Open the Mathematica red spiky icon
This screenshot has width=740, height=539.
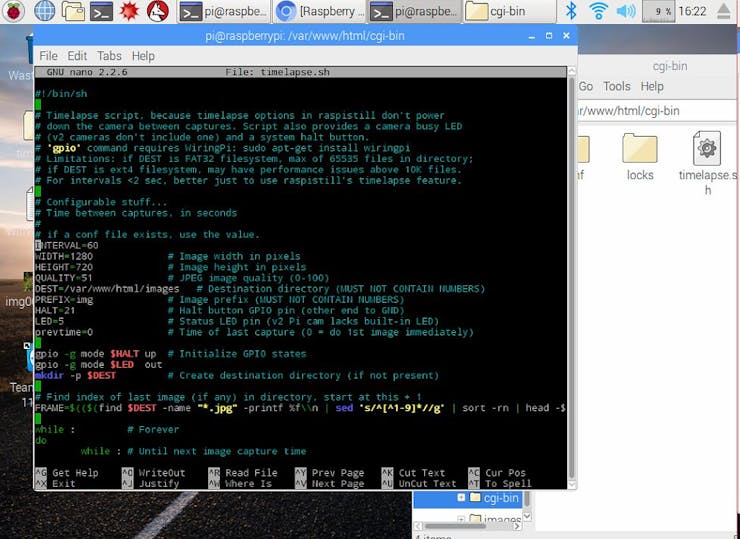[x=129, y=11]
